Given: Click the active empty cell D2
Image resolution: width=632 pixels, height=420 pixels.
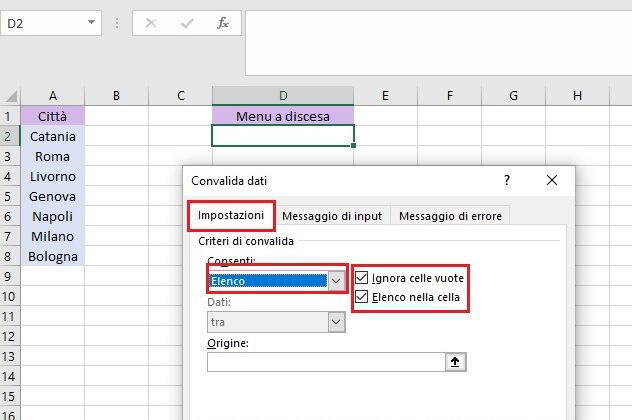Looking at the screenshot, I should pos(283,135).
